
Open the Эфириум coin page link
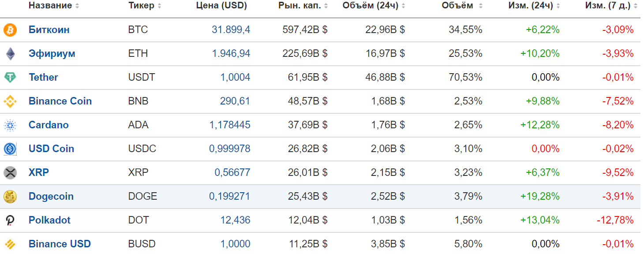click(52, 54)
